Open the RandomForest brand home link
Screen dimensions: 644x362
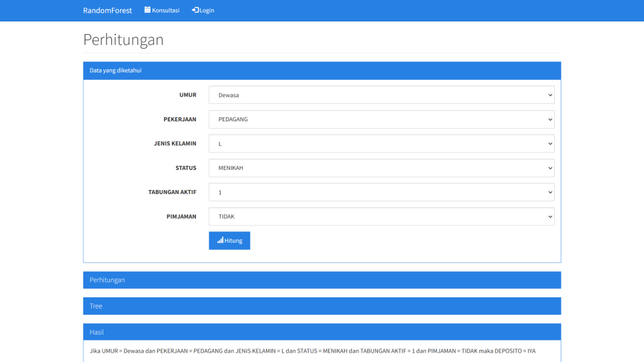point(107,11)
